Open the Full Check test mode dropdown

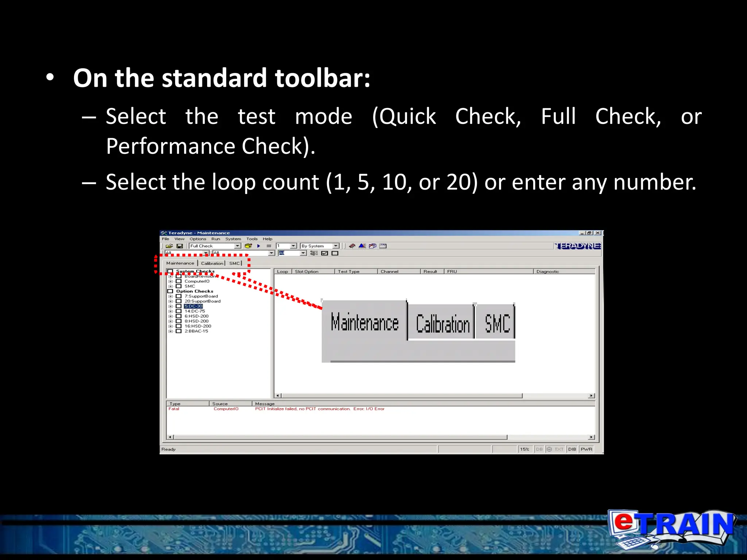237,246
